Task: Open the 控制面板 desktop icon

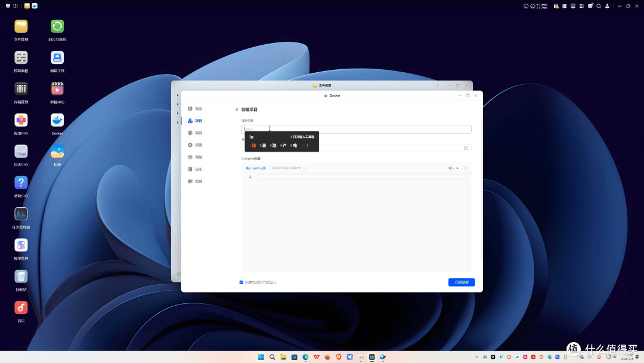Action: (x=21, y=58)
